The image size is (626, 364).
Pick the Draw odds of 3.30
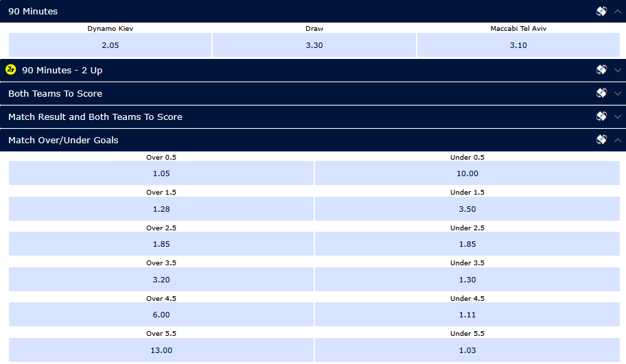[314, 45]
